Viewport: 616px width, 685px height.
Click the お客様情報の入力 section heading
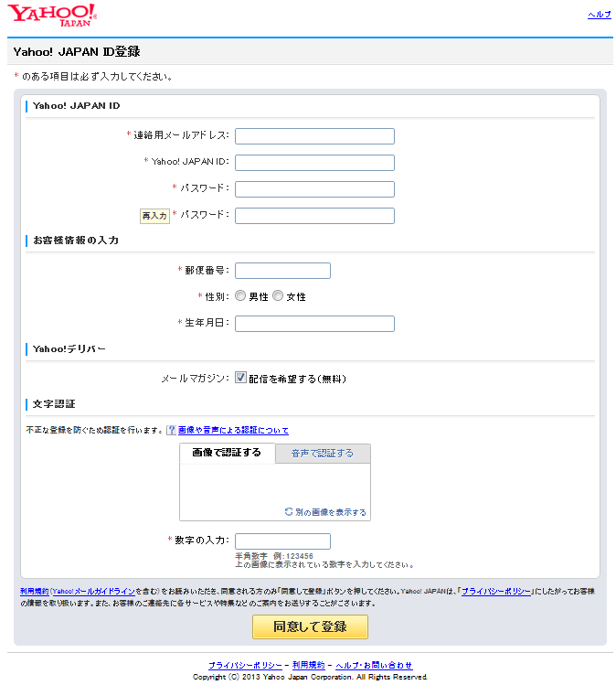click(76, 241)
